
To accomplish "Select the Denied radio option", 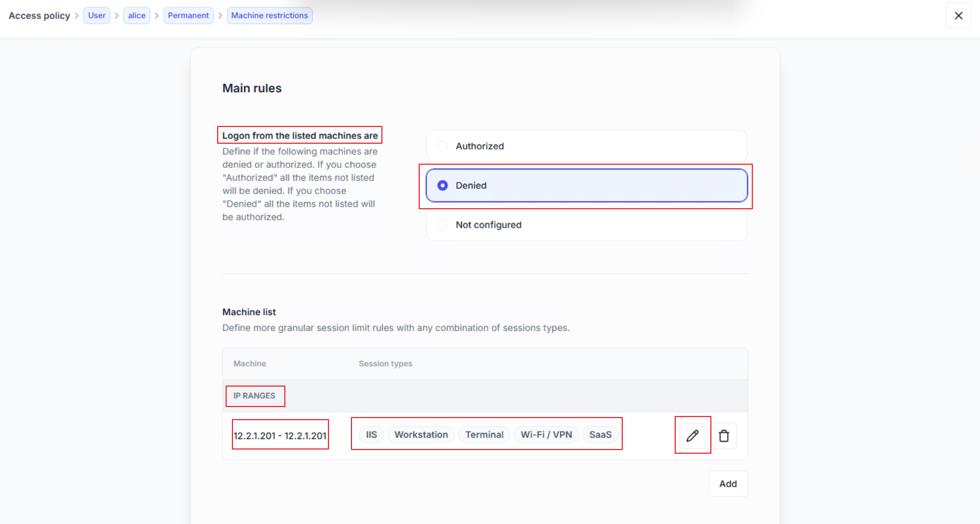I will pyautogui.click(x=443, y=186).
